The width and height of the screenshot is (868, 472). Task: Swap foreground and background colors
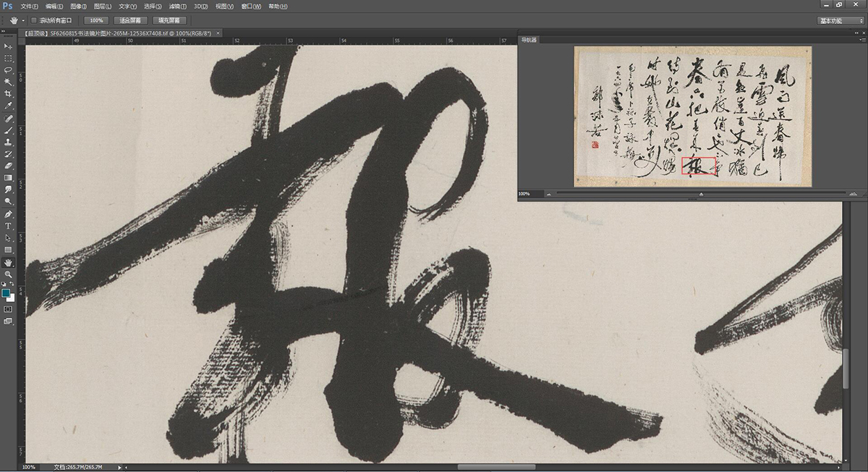coord(12,285)
